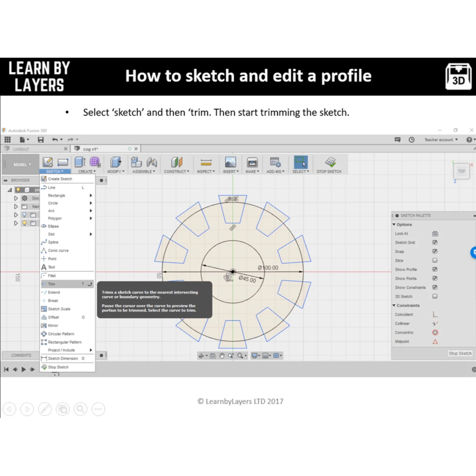Toggle the Sketch Grid checkbox
Viewport: 476px width, 476px height.
435,242
